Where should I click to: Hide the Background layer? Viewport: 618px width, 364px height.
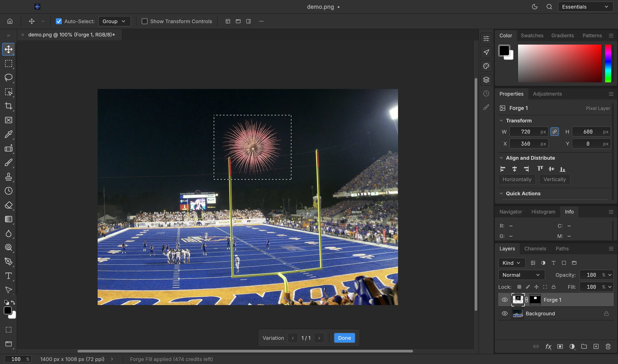coord(504,313)
